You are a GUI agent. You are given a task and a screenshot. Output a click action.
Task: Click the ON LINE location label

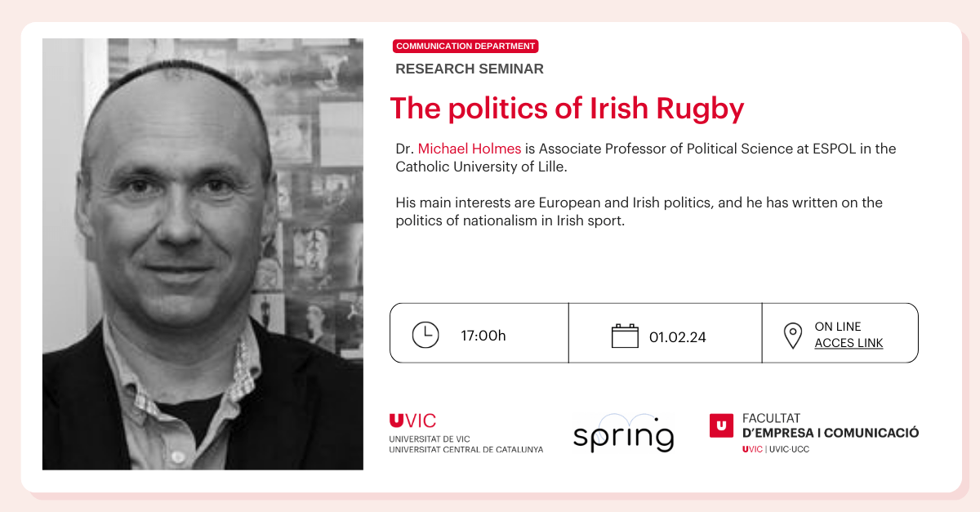[838, 327]
